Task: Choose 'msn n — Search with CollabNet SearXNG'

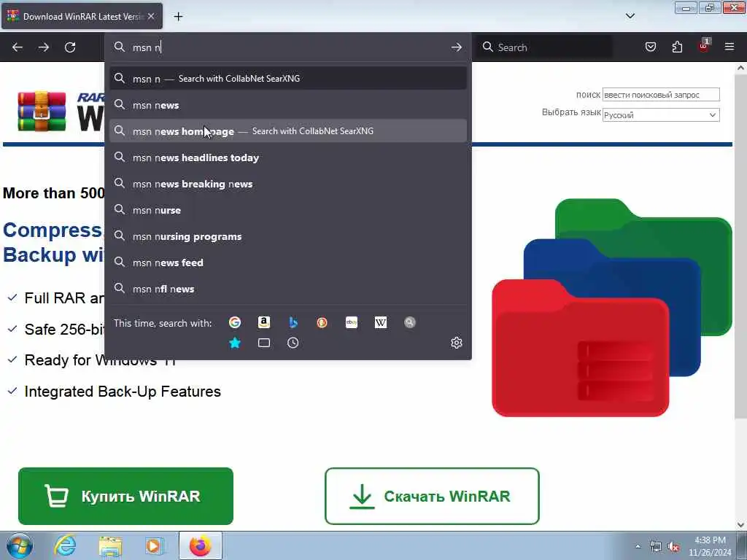Action: tap(287, 79)
